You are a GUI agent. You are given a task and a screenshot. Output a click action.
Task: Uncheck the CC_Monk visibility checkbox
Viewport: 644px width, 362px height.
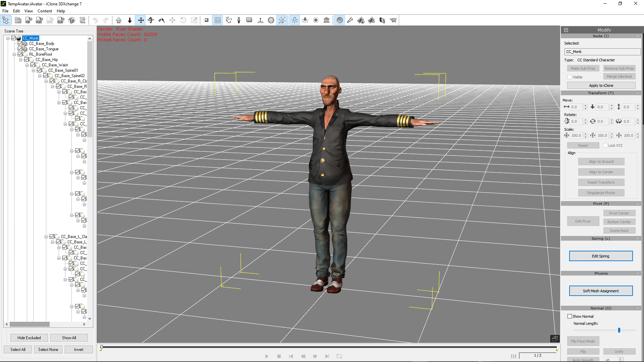point(14,38)
